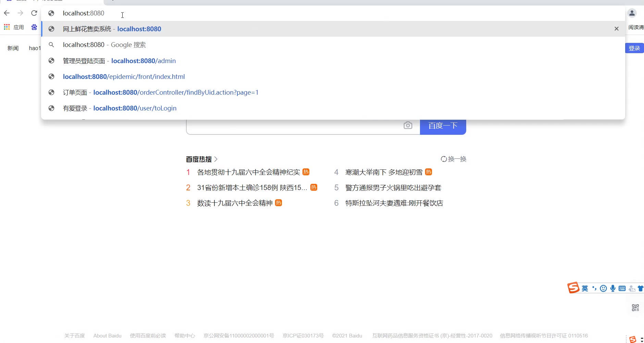The height and width of the screenshot is (343, 644).
Task: Click the Sogou input method S logo
Action: 573,288
